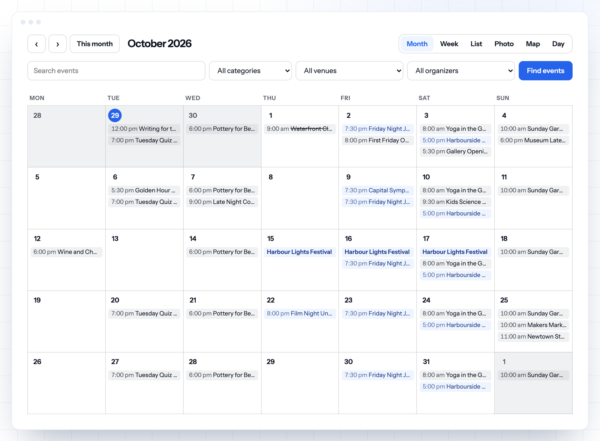Click the Find events button

click(545, 71)
